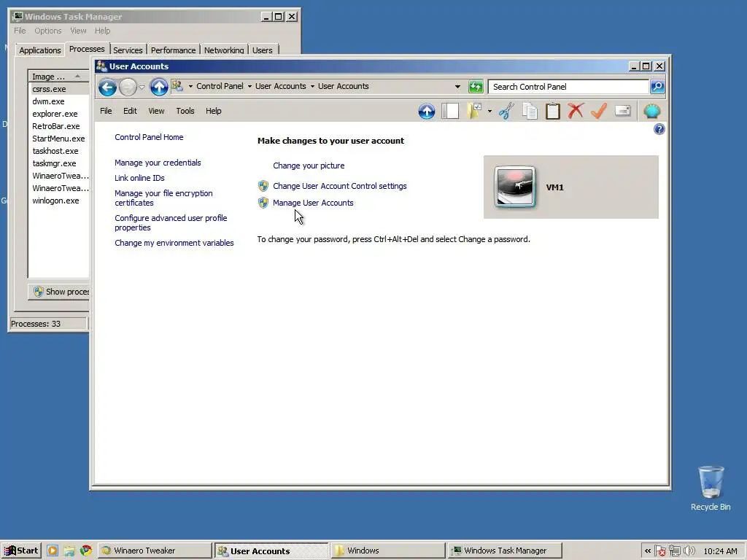
Task: Click the red X Delete toolbar icon
Action: [576, 112]
